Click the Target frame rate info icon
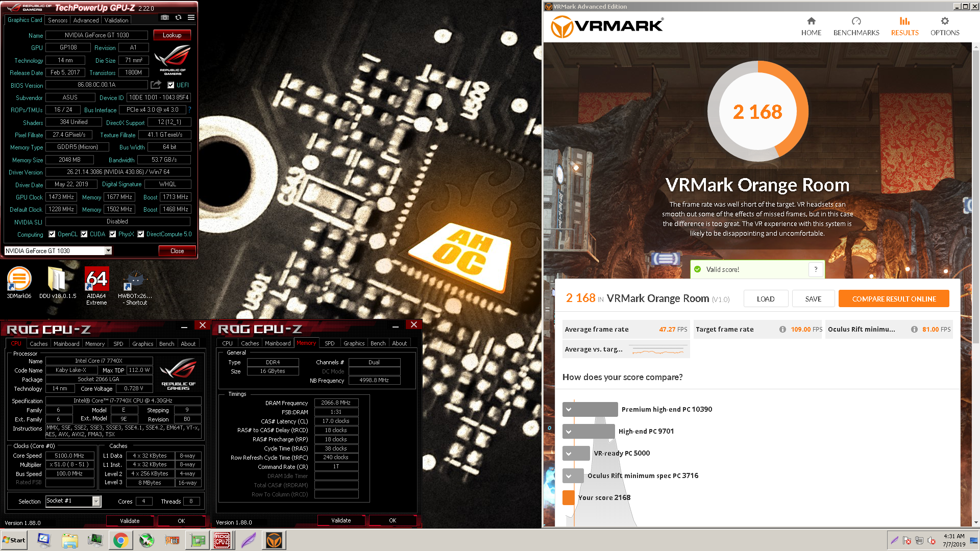 (x=782, y=330)
